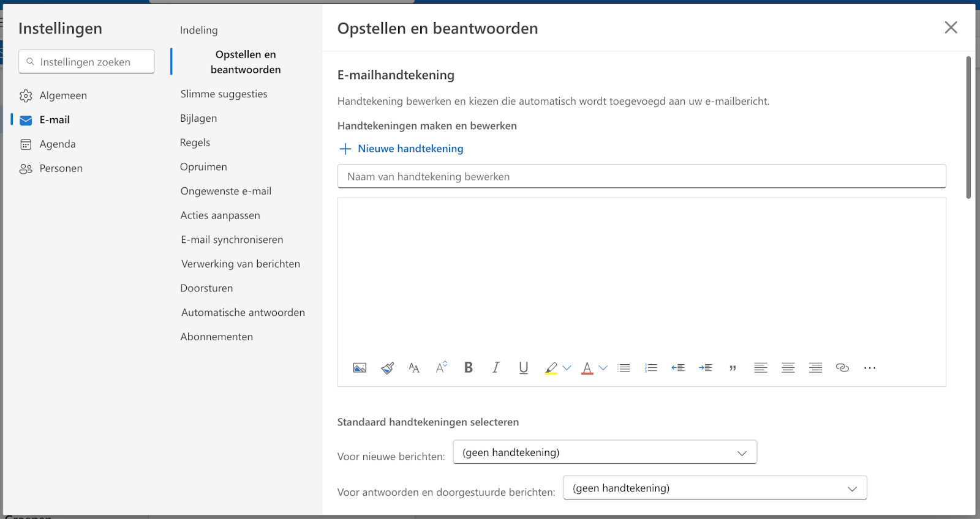
Task: Close the Instellingen dialog
Action: pyautogui.click(x=951, y=28)
